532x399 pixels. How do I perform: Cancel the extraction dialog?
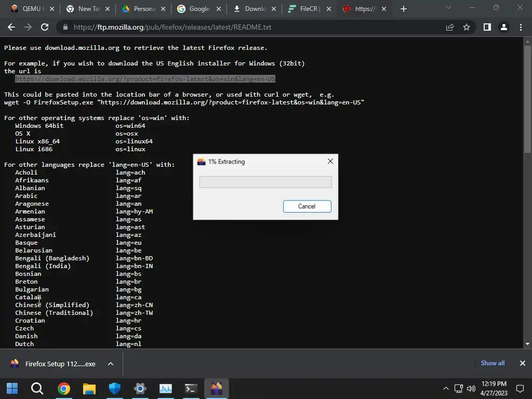pyautogui.click(x=307, y=206)
